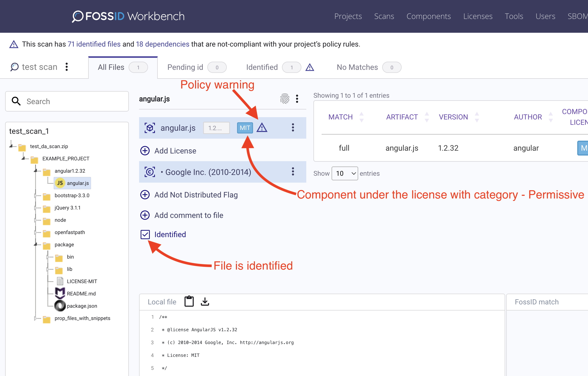Viewport: 588px width, 376px height.
Task: Click the MIT license badge in component row
Action: point(245,128)
